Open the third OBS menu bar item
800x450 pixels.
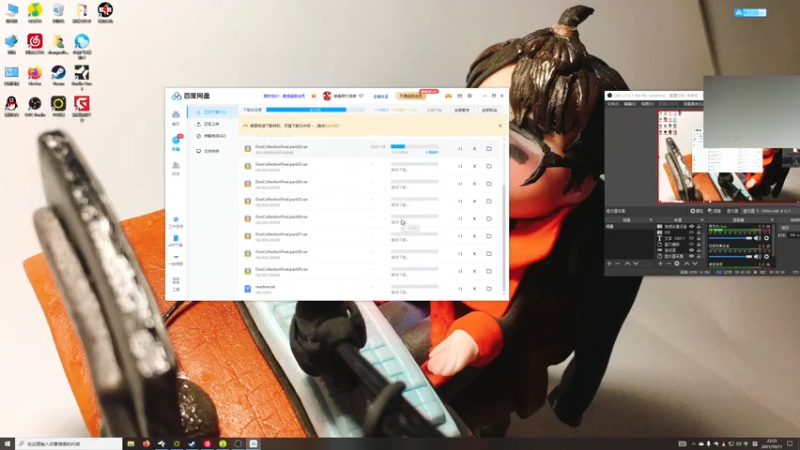click(647, 104)
